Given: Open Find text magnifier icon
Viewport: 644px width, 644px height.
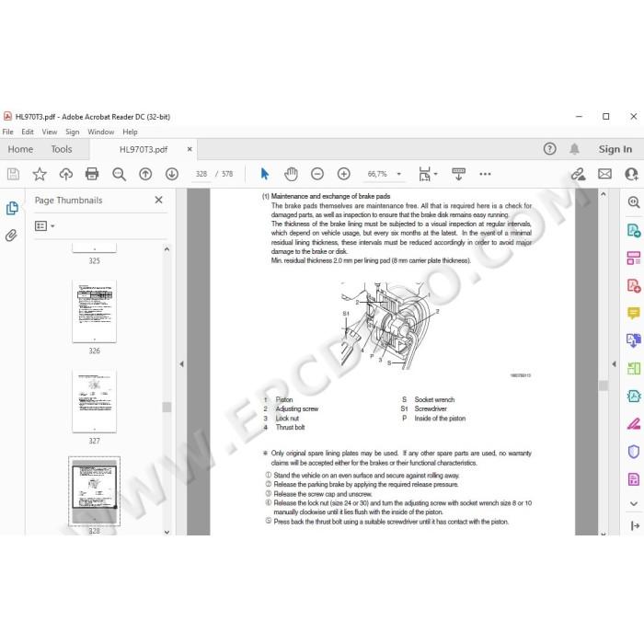Looking at the screenshot, I should point(119,174).
